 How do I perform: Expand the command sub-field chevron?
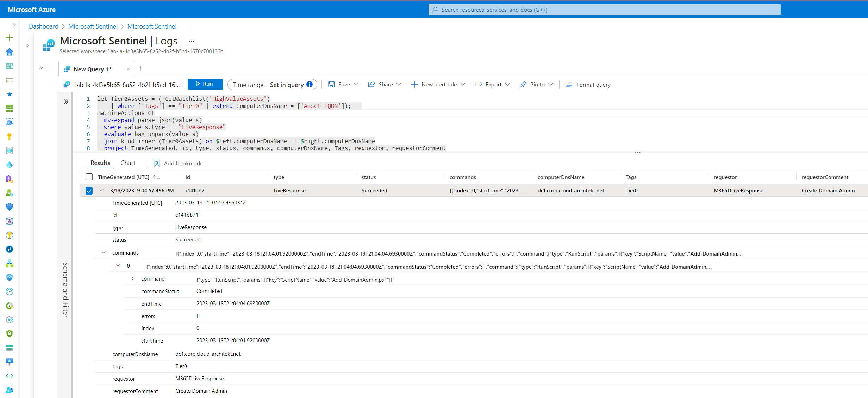click(x=132, y=278)
